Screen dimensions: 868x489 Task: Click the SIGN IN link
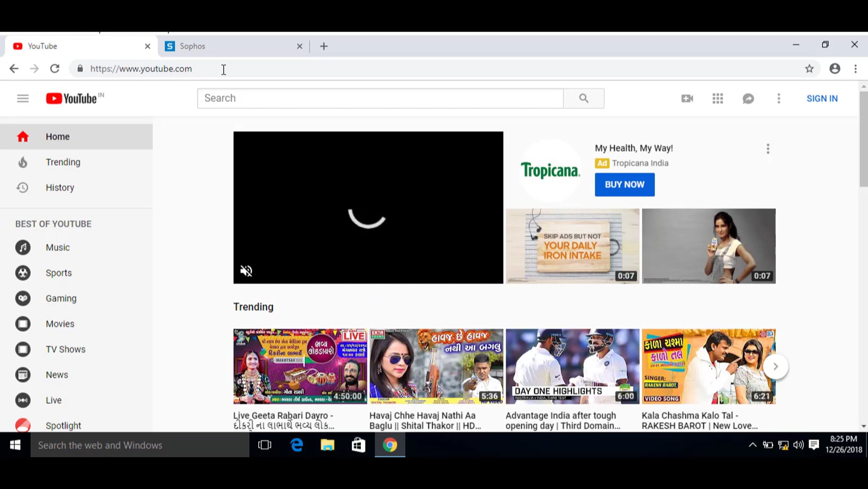click(822, 98)
